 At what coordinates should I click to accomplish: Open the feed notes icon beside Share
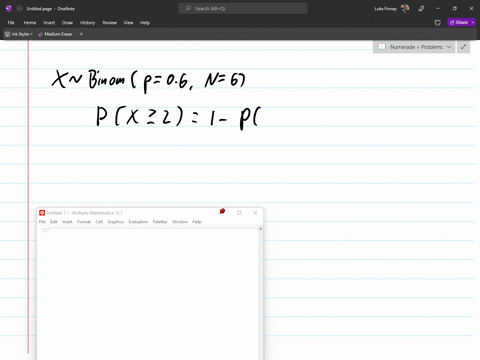click(x=438, y=23)
